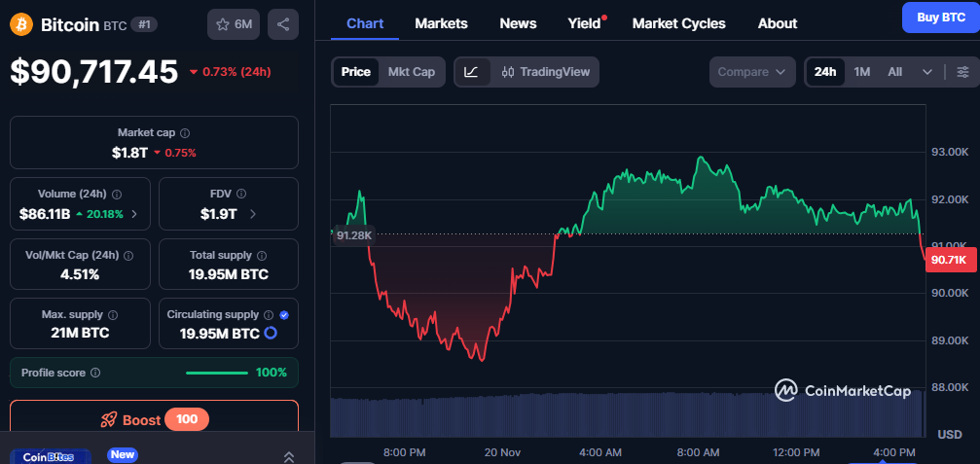Switch chart to Mkt Cap view

pyautogui.click(x=411, y=72)
